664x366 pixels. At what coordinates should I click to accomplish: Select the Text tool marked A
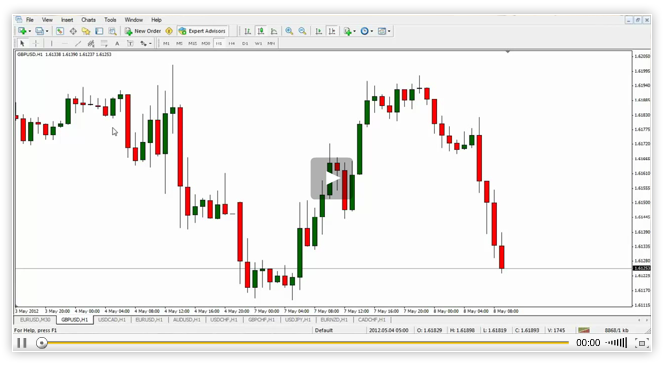(x=117, y=43)
